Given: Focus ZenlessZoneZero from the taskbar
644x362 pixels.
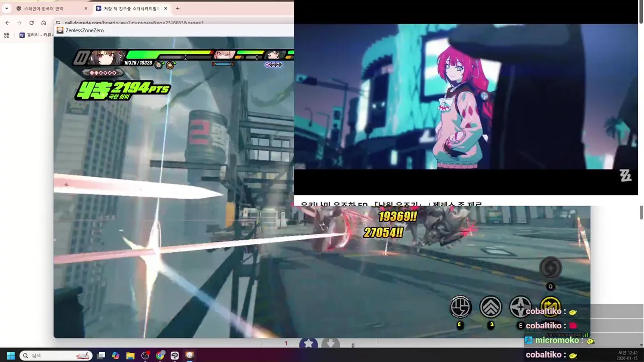Looking at the screenshot, I should coord(190,355).
